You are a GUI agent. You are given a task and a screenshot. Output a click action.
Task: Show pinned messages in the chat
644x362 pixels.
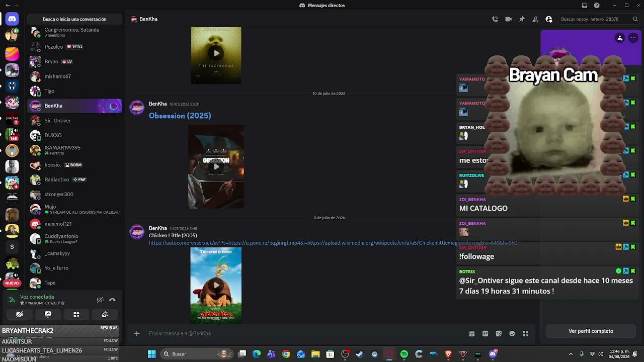522,19
